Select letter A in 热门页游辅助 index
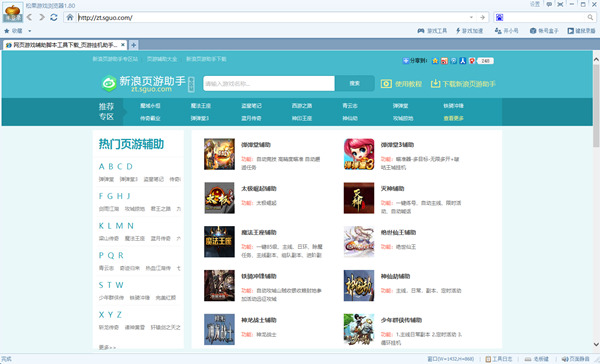 click(101, 166)
